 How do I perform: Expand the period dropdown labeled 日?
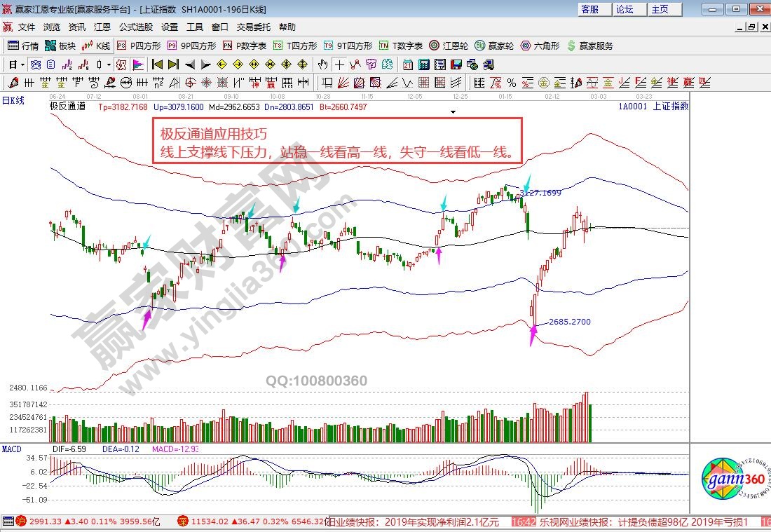click(17, 64)
